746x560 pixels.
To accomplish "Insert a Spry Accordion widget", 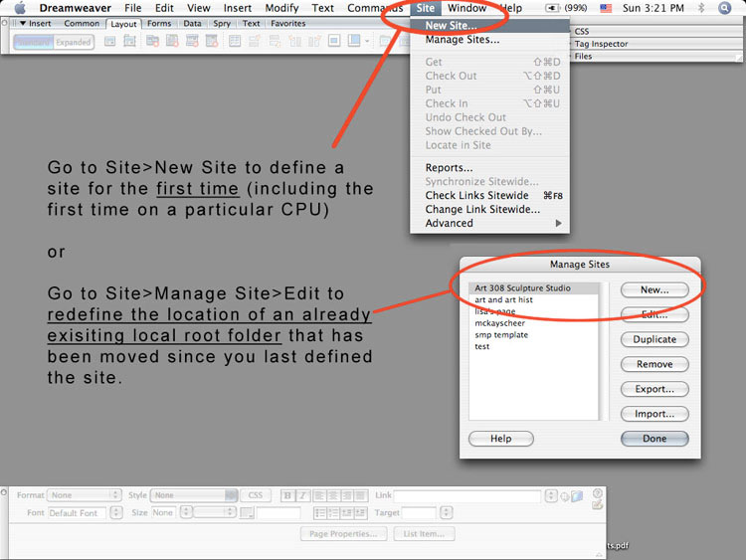I will (x=192, y=42).
